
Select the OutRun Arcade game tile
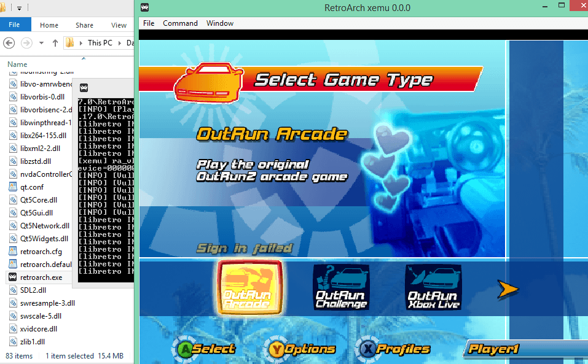coord(250,287)
